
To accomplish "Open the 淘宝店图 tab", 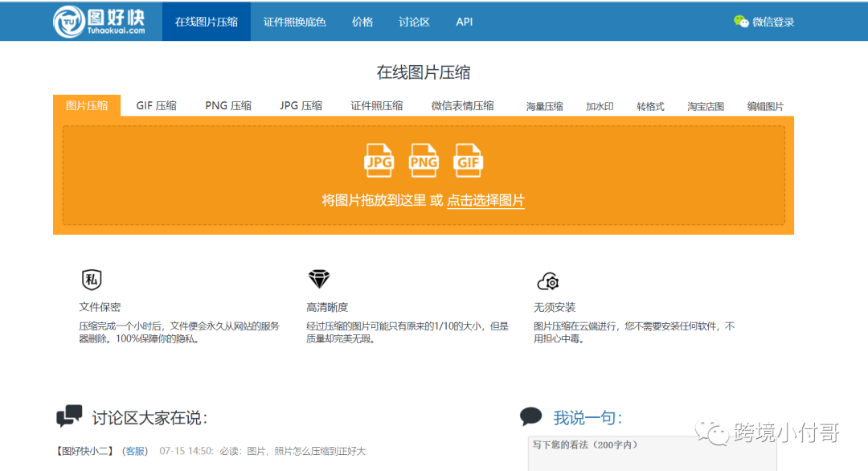I will click(x=705, y=105).
